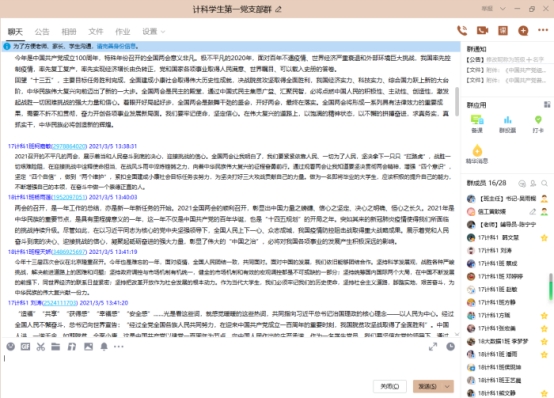Click the send picture icon

click(x=88, y=347)
